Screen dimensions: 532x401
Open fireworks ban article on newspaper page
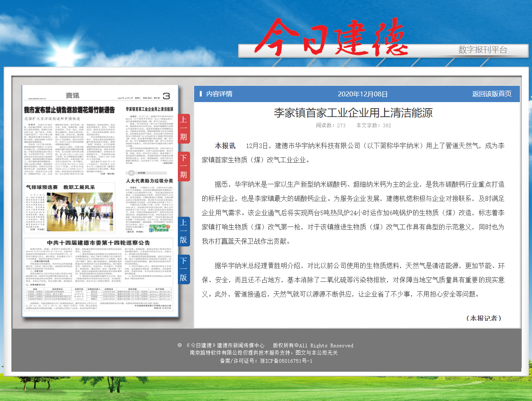click(x=69, y=110)
